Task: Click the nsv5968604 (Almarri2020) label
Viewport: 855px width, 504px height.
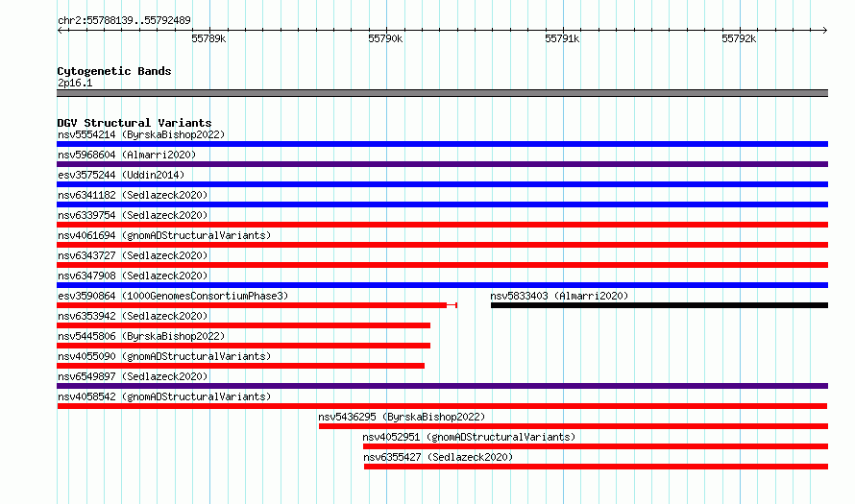Action: click(127, 155)
